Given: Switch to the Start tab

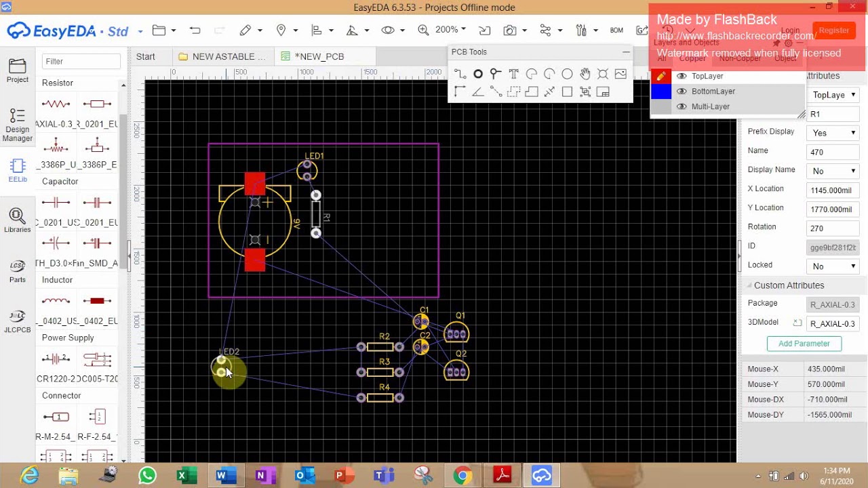Looking at the screenshot, I should [x=146, y=56].
